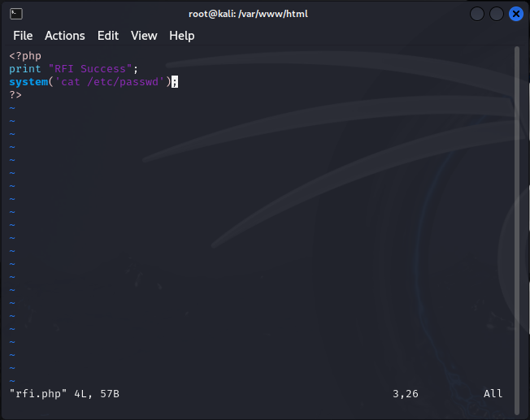Click the '<?php' opening tag line
Image resolution: width=530 pixels, height=420 pixels.
coord(25,56)
